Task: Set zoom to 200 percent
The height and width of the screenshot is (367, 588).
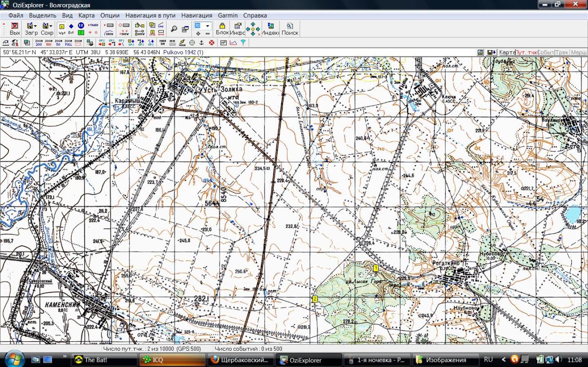Action: (38, 42)
